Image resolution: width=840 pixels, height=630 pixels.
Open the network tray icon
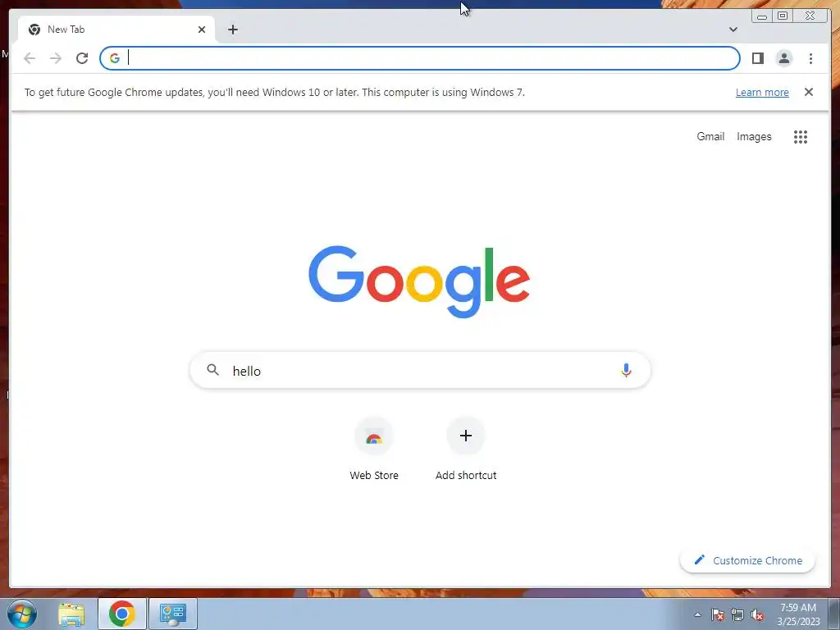pyautogui.click(x=737, y=614)
